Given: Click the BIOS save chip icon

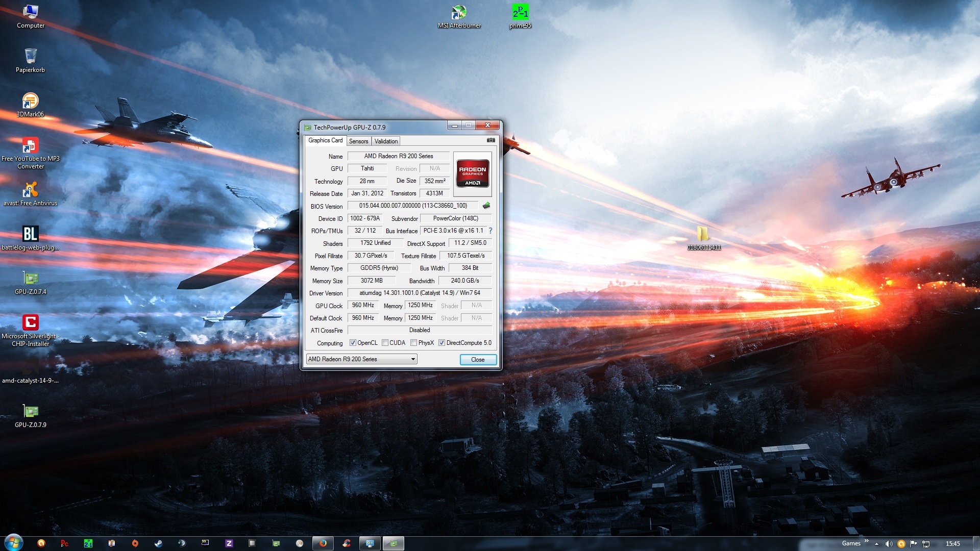Looking at the screenshot, I should pyautogui.click(x=486, y=206).
